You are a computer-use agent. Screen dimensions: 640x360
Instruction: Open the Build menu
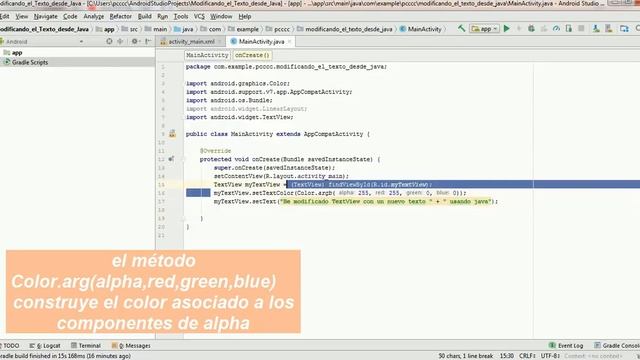coord(144,16)
